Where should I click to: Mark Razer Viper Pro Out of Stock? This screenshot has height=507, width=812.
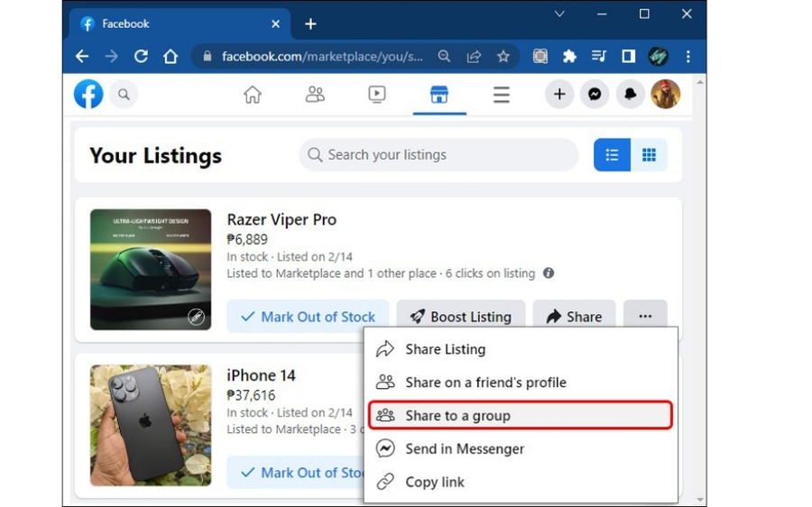(x=308, y=317)
